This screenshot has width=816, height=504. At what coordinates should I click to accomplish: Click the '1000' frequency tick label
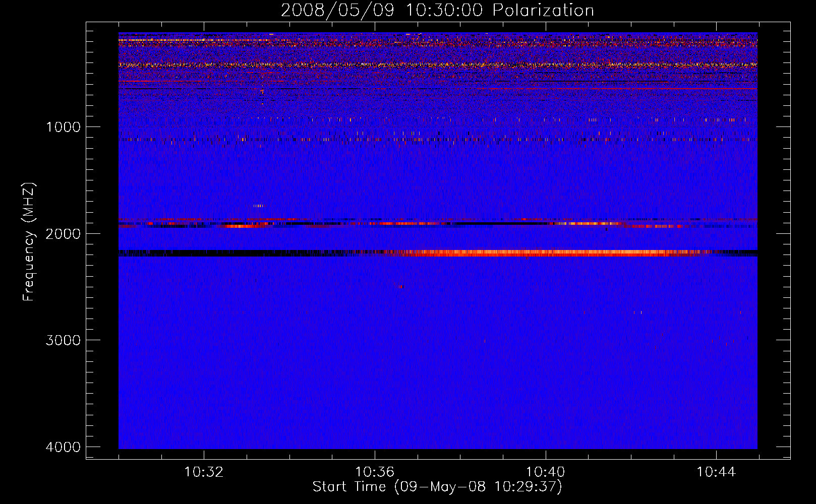63,127
